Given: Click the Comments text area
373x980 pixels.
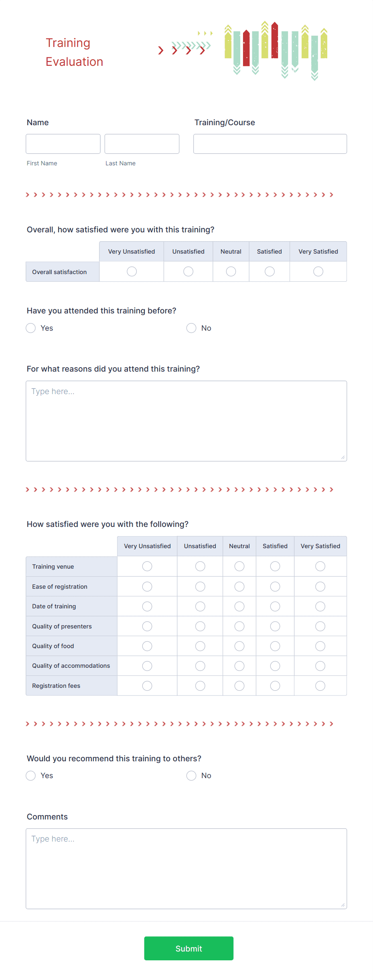Looking at the screenshot, I should point(186,869).
